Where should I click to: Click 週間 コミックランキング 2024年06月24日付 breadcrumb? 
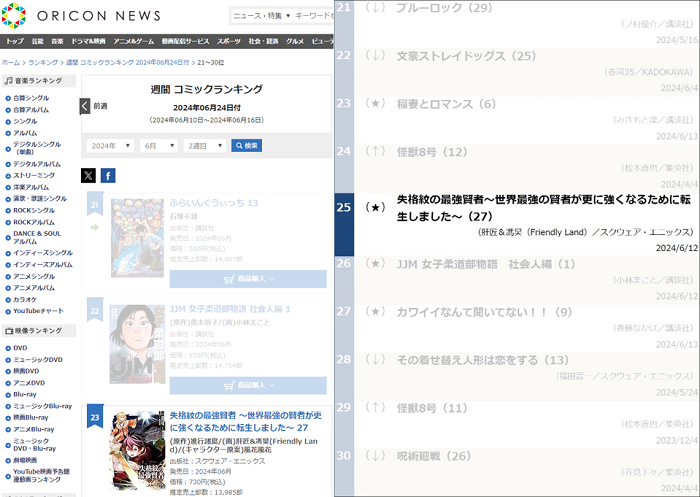click(x=128, y=63)
